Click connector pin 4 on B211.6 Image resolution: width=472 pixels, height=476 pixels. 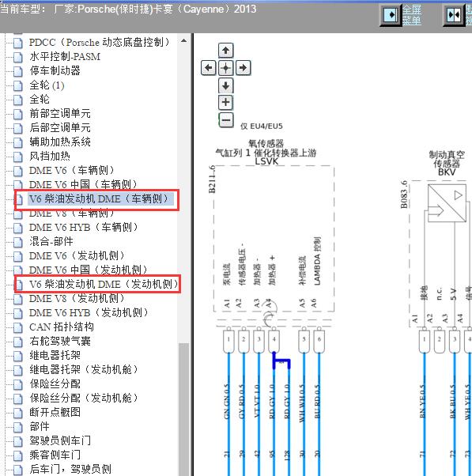(274, 340)
